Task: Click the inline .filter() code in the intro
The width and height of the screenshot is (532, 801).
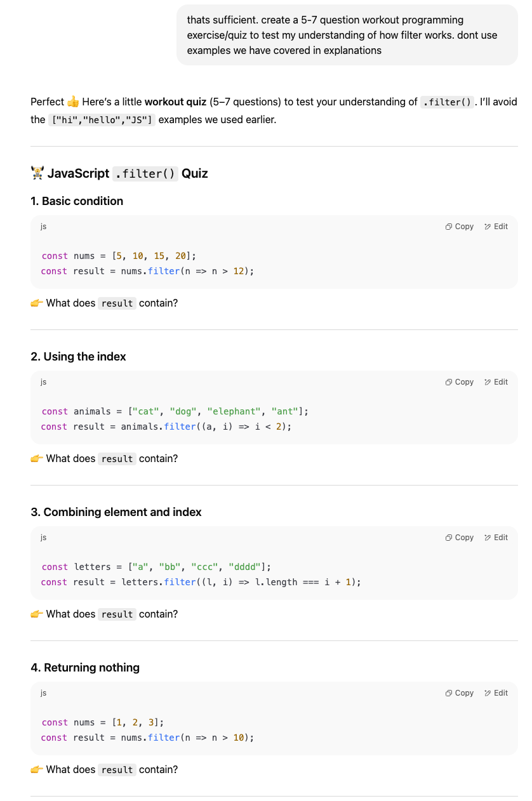Action: 447,102
